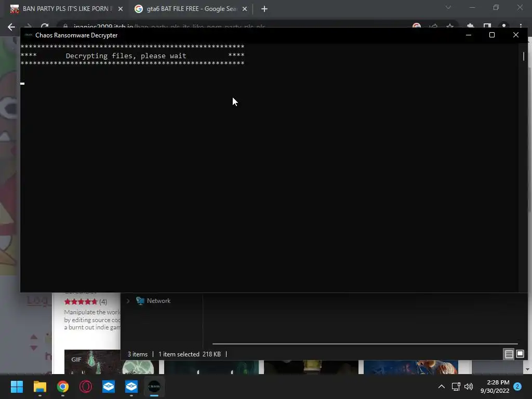Open network status tray icon
The width and height of the screenshot is (532, 399).
pyautogui.click(x=456, y=387)
